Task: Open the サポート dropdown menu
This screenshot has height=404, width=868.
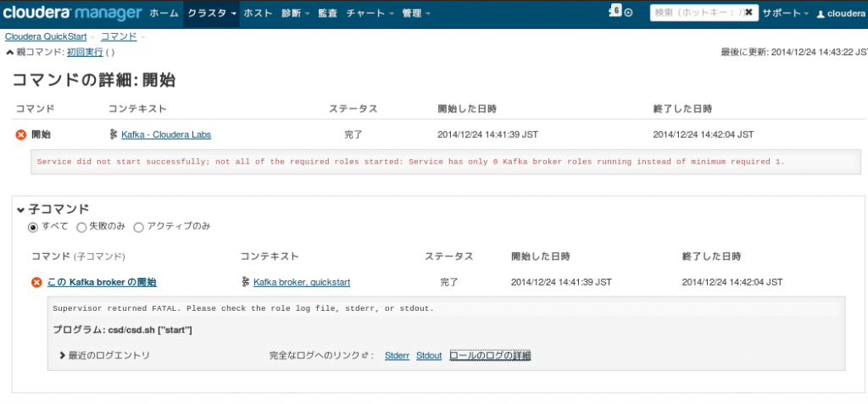Action: coord(786,14)
